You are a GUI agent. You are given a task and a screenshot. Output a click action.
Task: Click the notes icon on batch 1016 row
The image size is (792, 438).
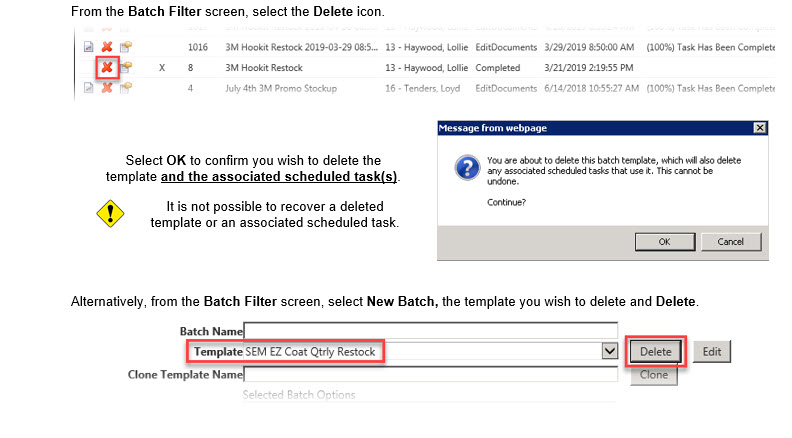point(126,47)
